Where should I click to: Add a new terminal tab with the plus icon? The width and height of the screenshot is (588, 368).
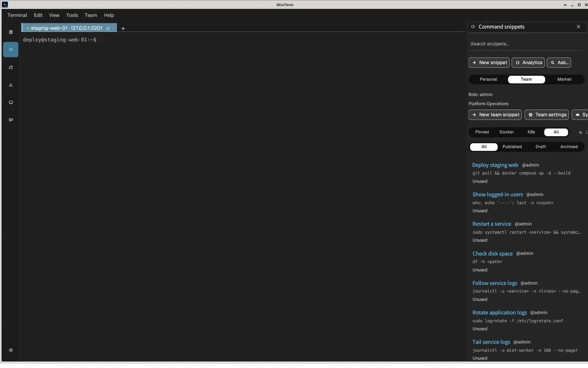123,29
